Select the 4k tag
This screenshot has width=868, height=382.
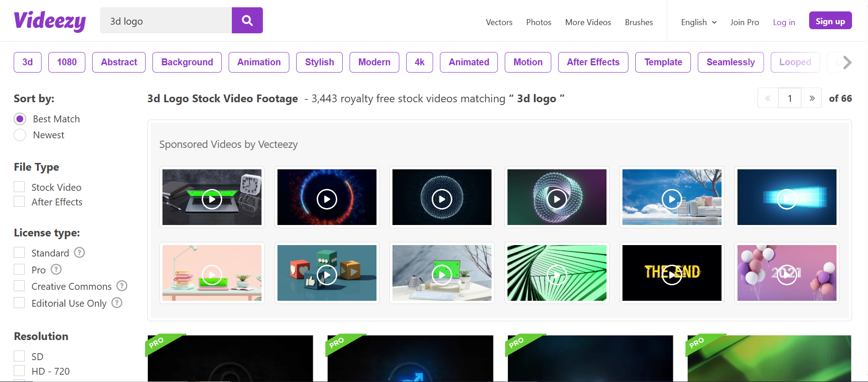point(419,62)
